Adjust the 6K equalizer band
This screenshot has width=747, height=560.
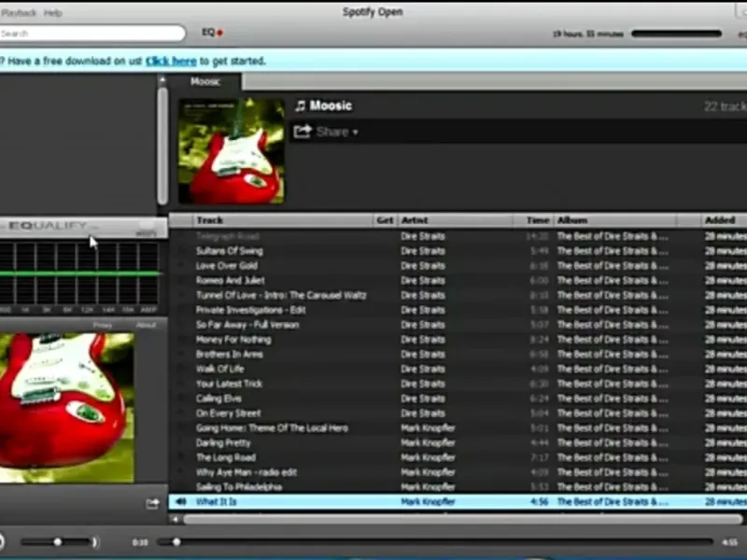tap(66, 273)
